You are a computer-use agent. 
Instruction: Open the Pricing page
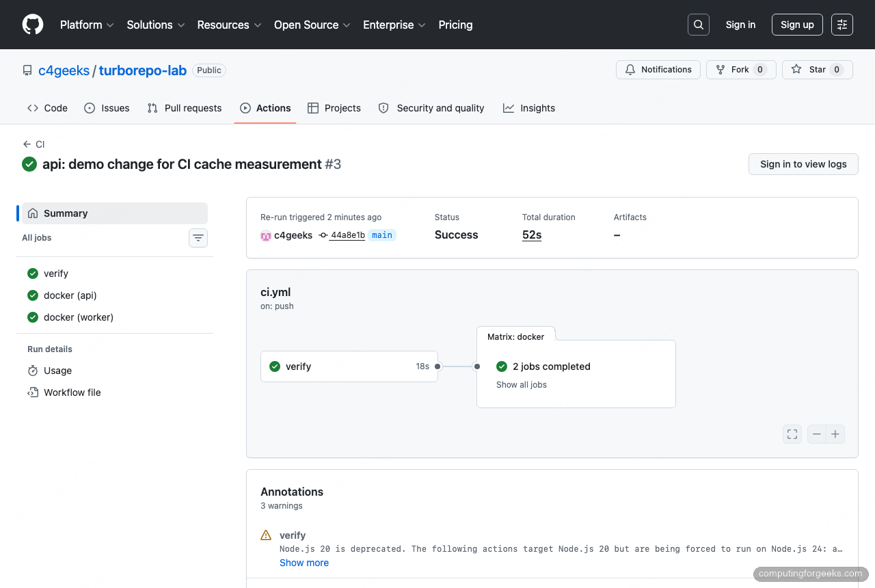pyautogui.click(x=455, y=25)
